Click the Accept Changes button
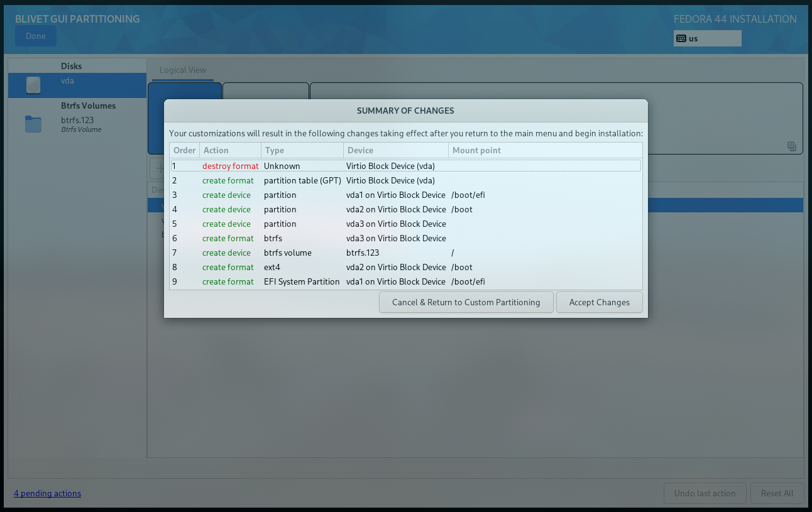The image size is (812, 512). 599,302
